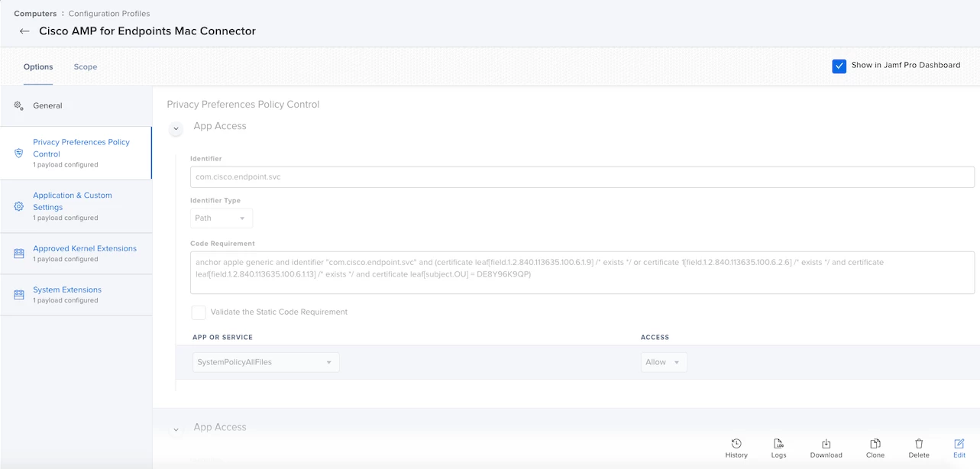
Task: Open the SystemPolicyAllFiles dropdown
Action: point(266,362)
